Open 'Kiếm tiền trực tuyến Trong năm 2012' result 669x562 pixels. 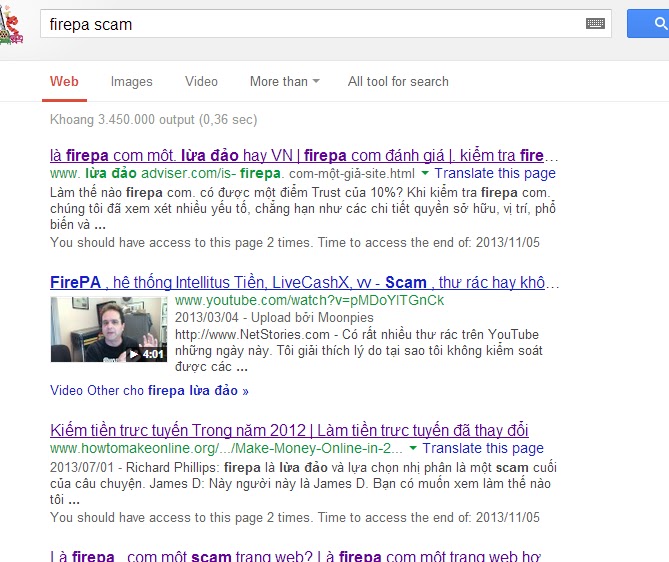(289, 430)
